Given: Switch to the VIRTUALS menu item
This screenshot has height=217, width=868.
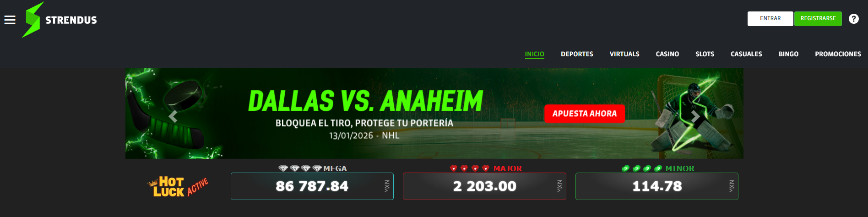Looking at the screenshot, I should [x=624, y=54].
